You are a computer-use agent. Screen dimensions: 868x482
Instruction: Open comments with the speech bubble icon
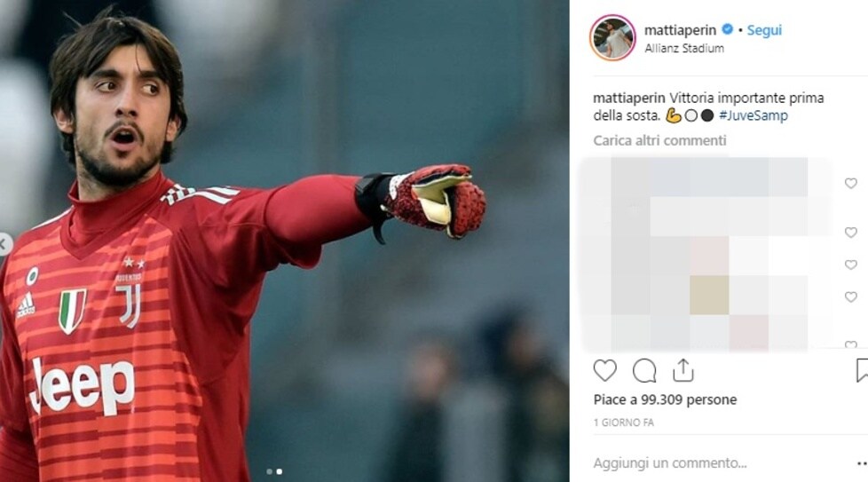[644, 371]
